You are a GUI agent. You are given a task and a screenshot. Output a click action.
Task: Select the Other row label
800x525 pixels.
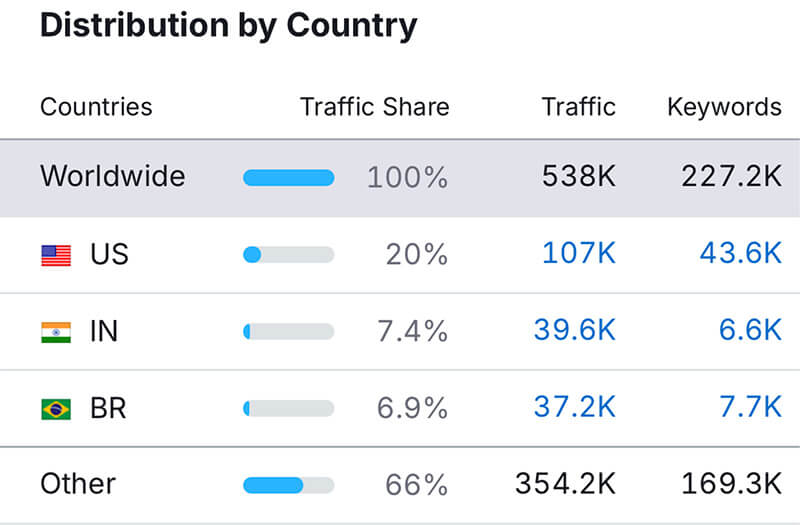pyautogui.click(x=78, y=484)
